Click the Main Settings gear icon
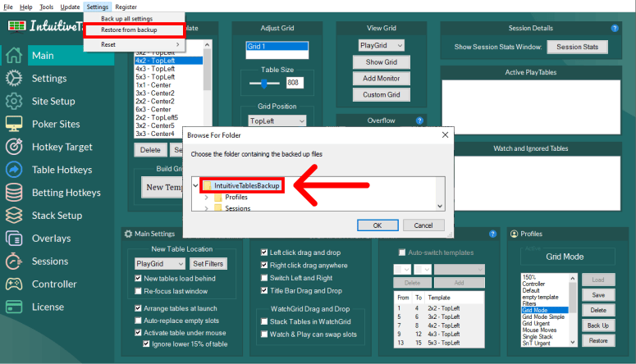The image size is (636, 364). click(128, 234)
